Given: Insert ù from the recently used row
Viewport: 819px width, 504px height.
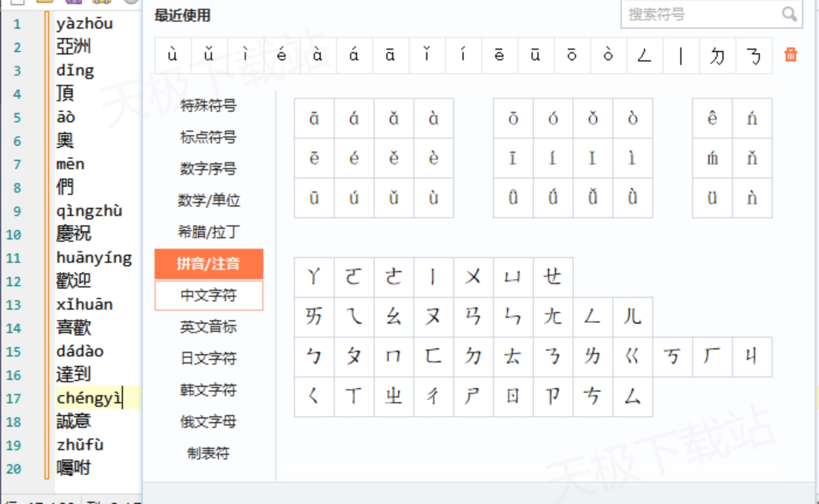Looking at the screenshot, I should pos(173,56).
